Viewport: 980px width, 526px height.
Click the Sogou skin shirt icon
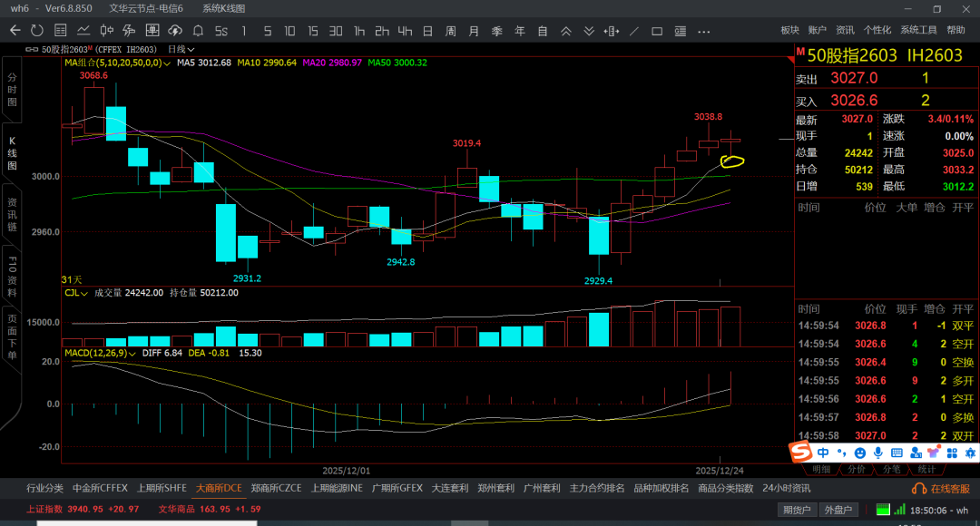[x=935, y=453]
